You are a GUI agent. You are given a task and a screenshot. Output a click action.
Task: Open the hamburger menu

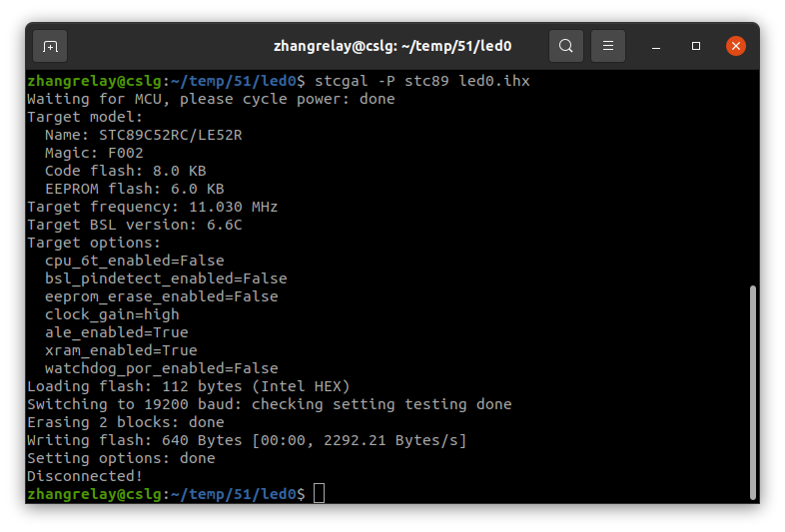[608, 46]
